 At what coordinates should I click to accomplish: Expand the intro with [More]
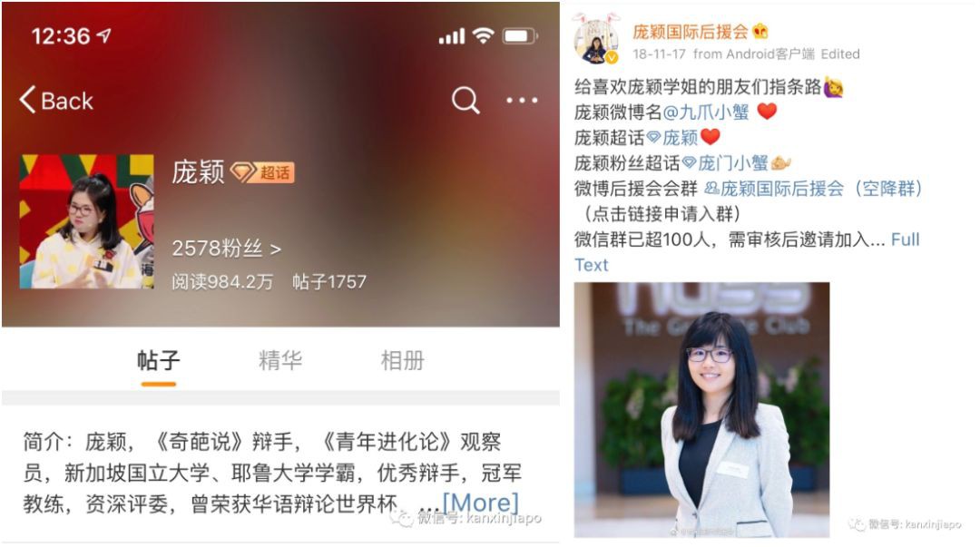coord(480,503)
